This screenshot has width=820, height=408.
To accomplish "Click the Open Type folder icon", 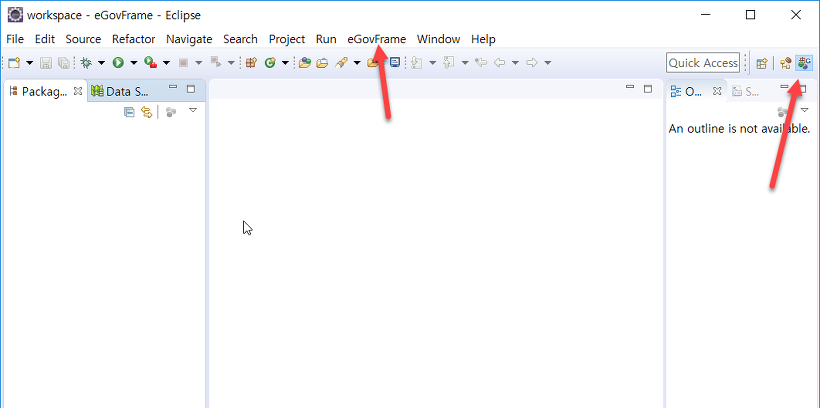I will (x=305, y=63).
